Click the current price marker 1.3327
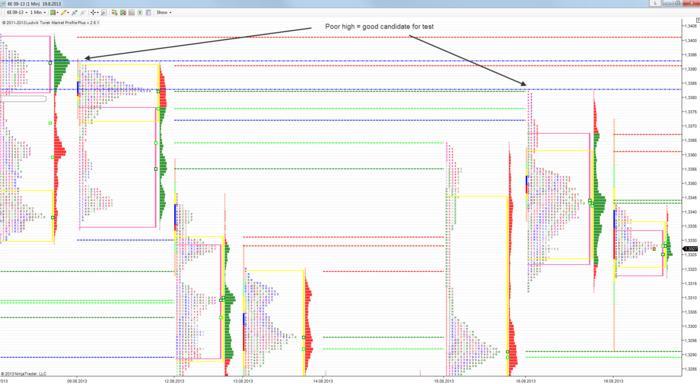The height and width of the screenshot is (384, 700). pos(690,249)
